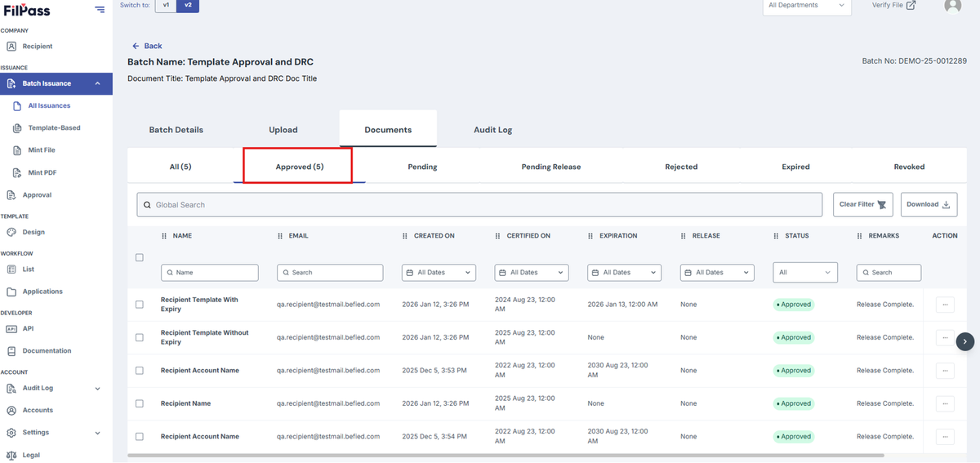This screenshot has width=980, height=463.
Task: Open the Expiration date filter
Action: [625, 273]
